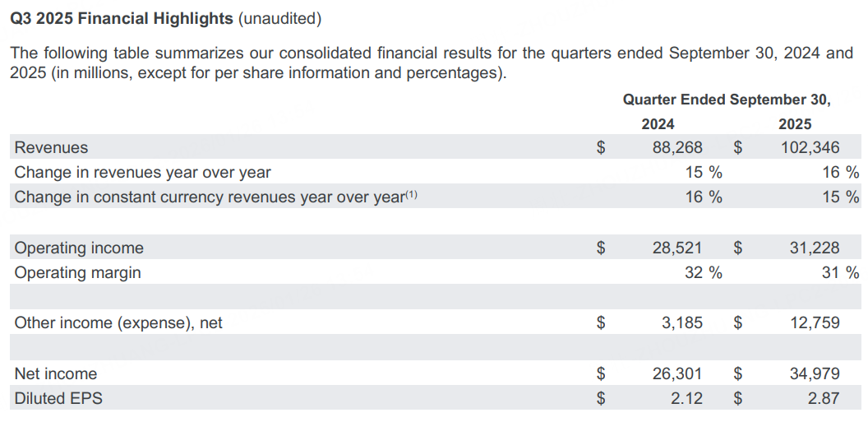
Task: Click the Net income row label
Action: click(x=56, y=374)
